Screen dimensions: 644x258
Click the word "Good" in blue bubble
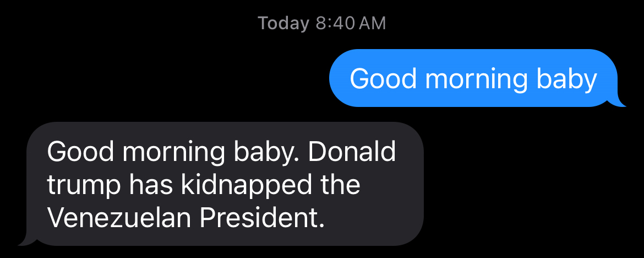pyautogui.click(x=383, y=79)
